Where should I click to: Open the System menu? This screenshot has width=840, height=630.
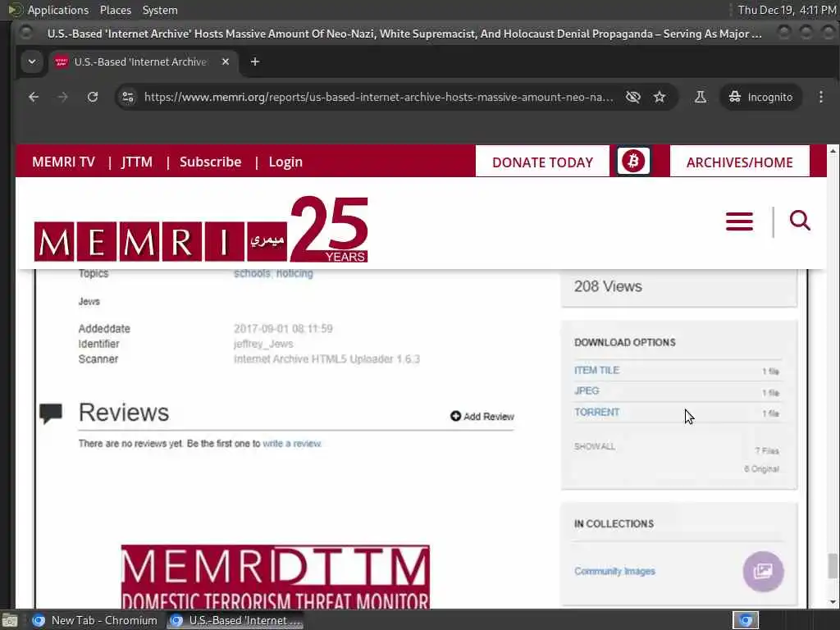pyautogui.click(x=160, y=10)
